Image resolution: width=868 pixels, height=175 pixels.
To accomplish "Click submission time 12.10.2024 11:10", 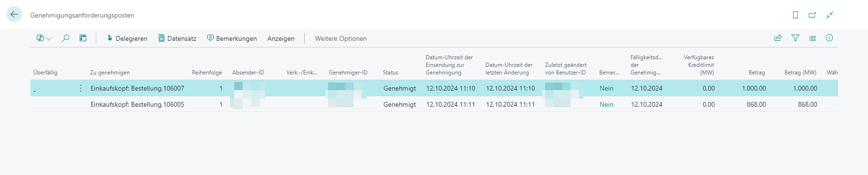I will coord(450,88).
